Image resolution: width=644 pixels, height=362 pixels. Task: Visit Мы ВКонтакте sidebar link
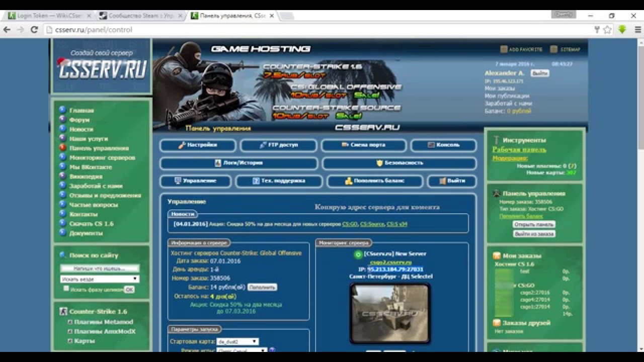click(x=90, y=167)
